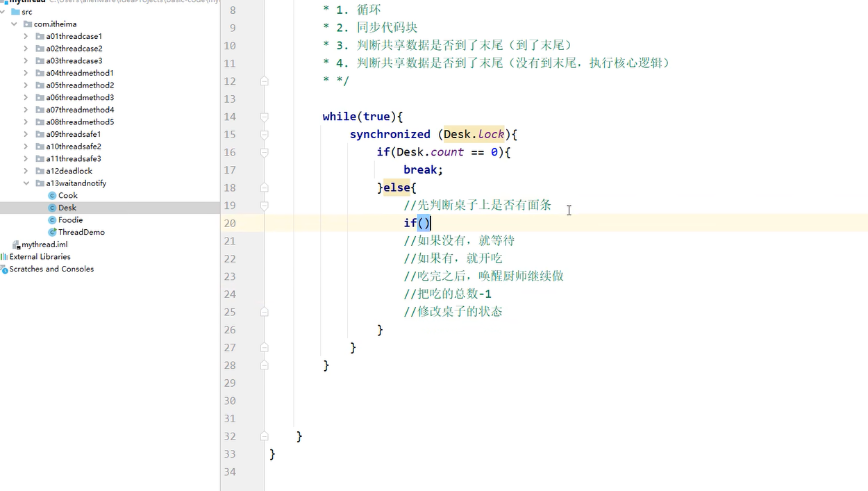This screenshot has height=491, width=868.
Task: Expand the a02threadcase2 package
Action: [26, 49]
